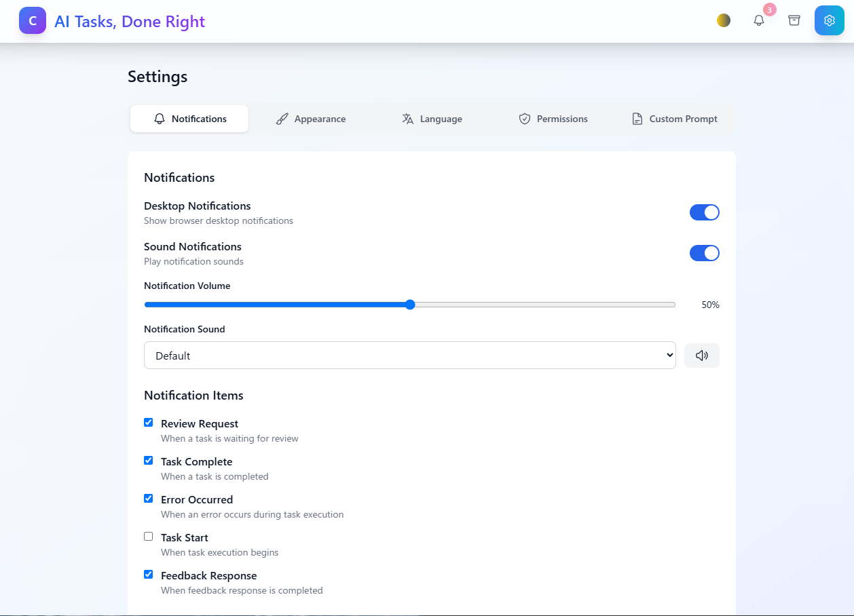Open the notifications bell in header
Image resolution: width=854 pixels, height=616 pixels.
759,20
